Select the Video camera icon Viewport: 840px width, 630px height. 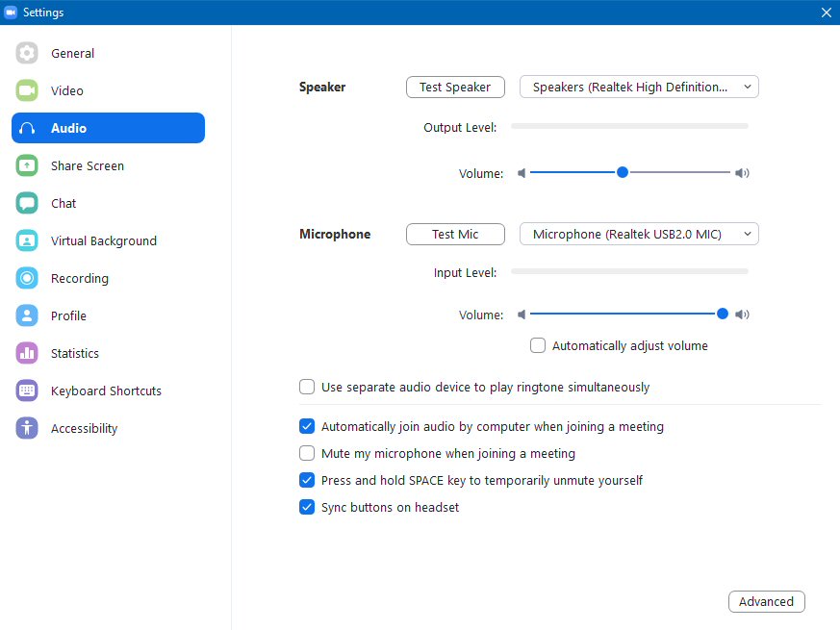27,91
